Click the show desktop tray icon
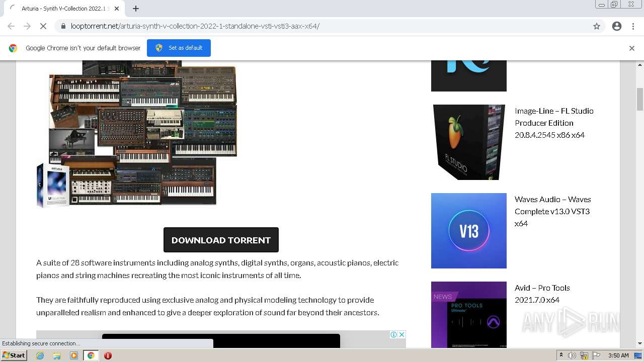 [x=638, y=355]
